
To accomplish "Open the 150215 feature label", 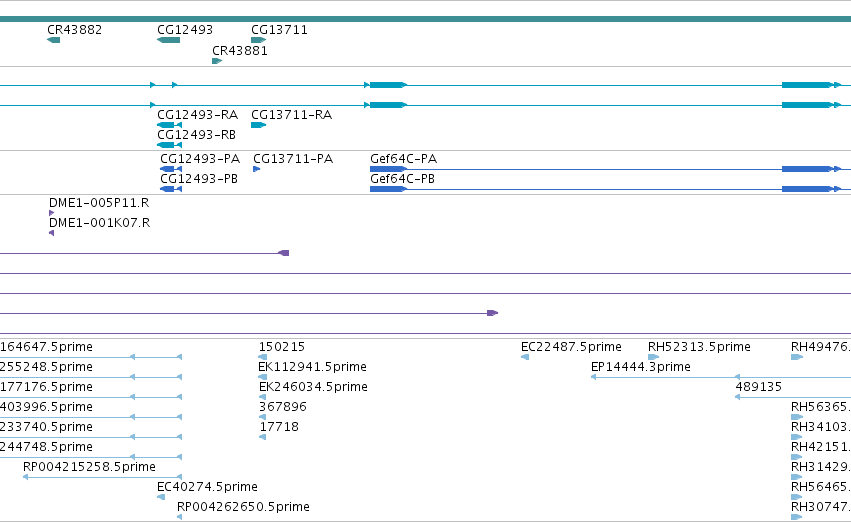I will pyautogui.click(x=282, y=347).
